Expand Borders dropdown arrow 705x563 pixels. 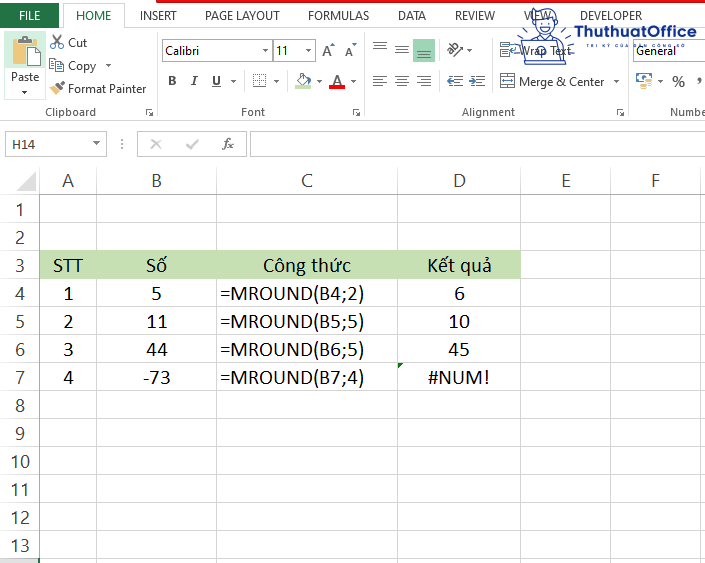[277, 81]
